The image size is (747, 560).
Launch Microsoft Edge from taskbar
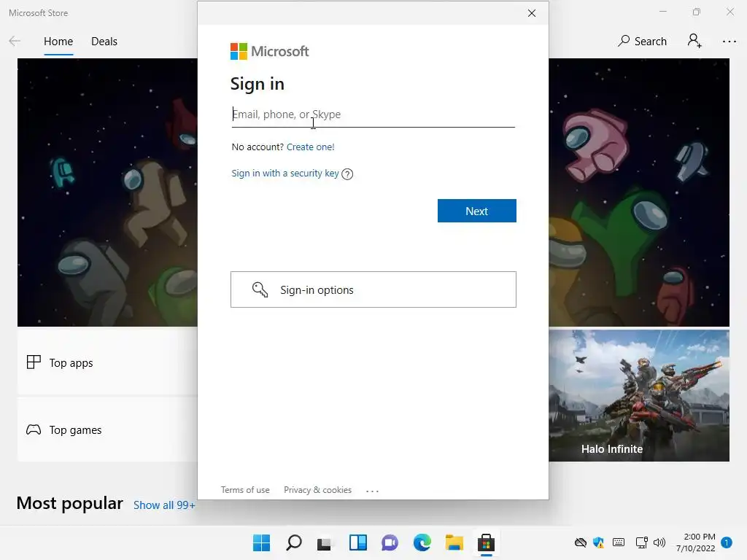[422, 542]
